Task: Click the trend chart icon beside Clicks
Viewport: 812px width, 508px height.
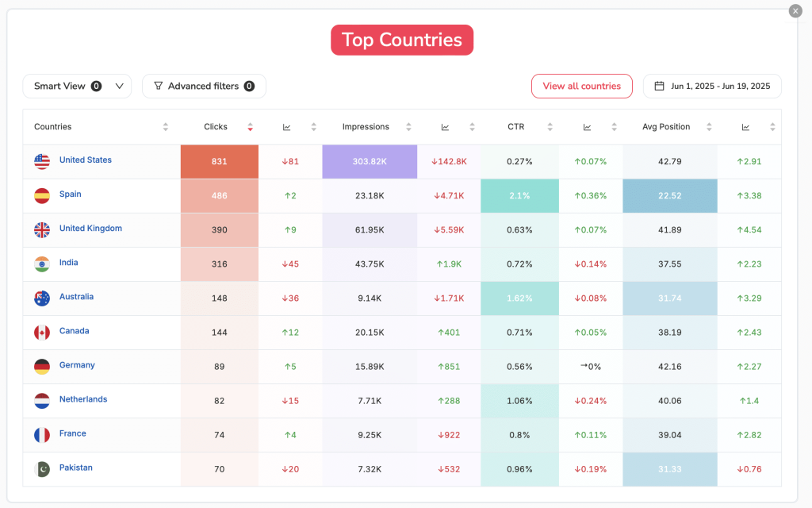Action: (x=285, y=126)
